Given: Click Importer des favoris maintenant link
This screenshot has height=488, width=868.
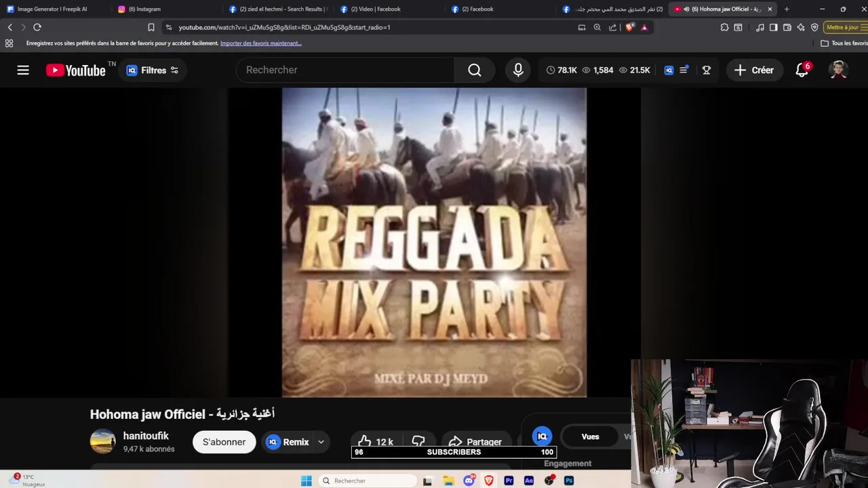Looking at the screenshot, I should click(x=261, y=43).
